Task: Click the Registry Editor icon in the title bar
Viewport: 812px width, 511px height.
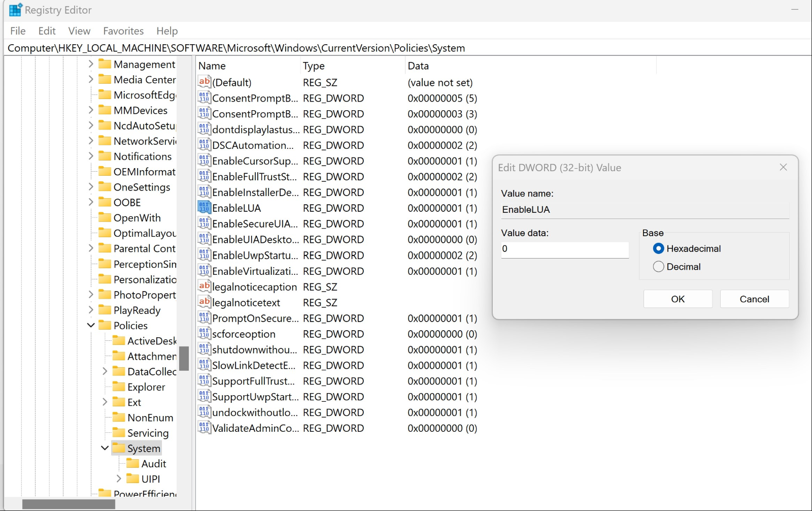Action: (15, 9)
